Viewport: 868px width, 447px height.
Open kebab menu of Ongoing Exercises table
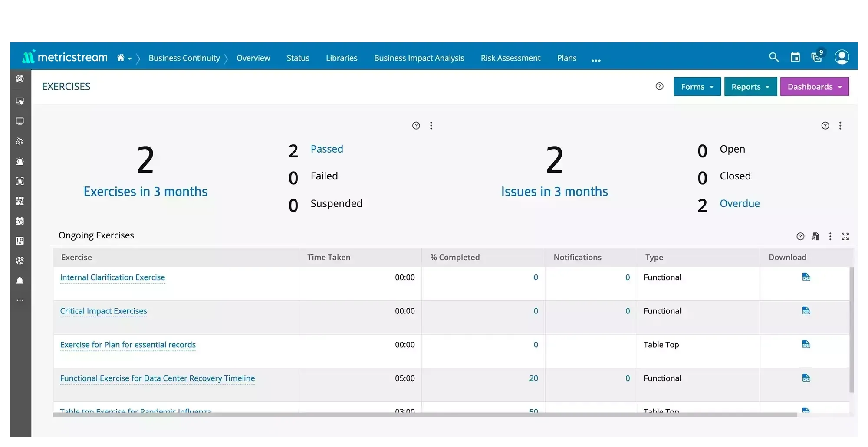pos(830,236)
